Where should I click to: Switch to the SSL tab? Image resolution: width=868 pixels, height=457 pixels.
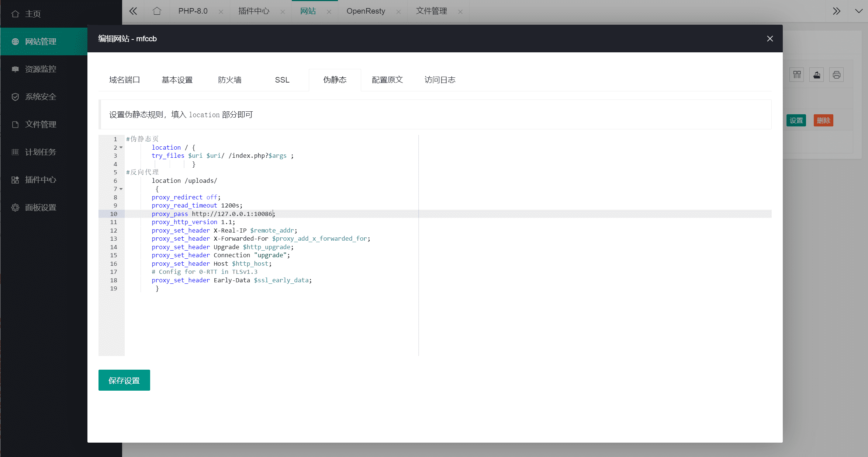tap(282, 80)
